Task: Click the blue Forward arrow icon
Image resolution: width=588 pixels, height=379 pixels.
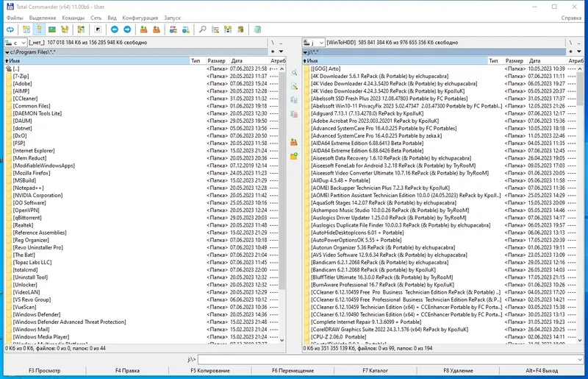Action: tap(127, 29)
